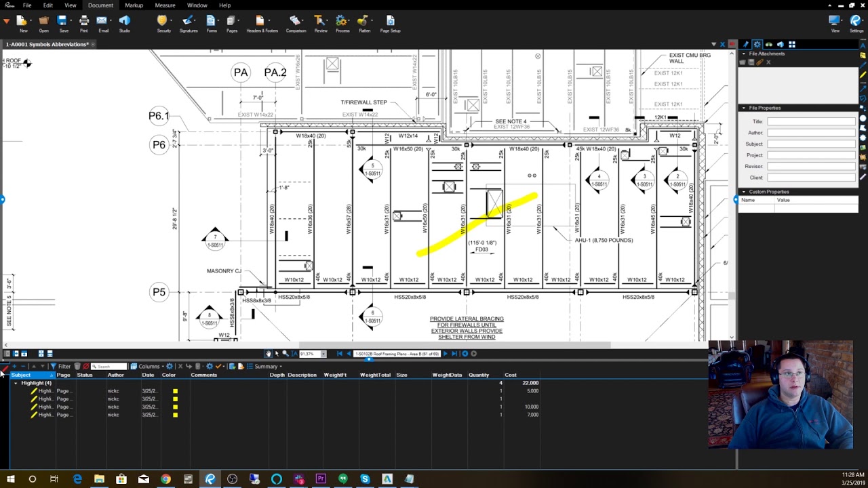Open the Review tool
Viewport: 868px width, 488px height.
click(321, 23)
